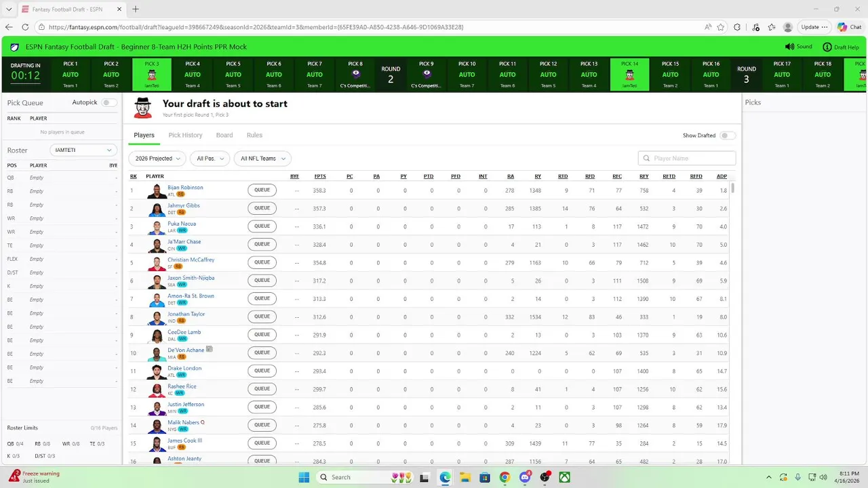Open the All NFL Teams filter dropdown
This screenshot has width=868, height=488.
tap(262, 158)
